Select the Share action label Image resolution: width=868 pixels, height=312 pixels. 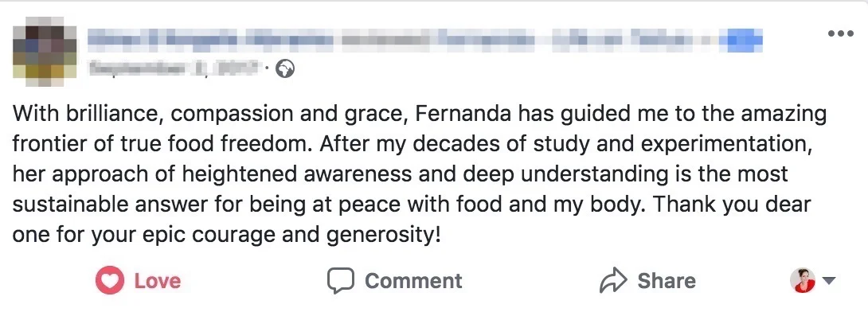point(667,281)
